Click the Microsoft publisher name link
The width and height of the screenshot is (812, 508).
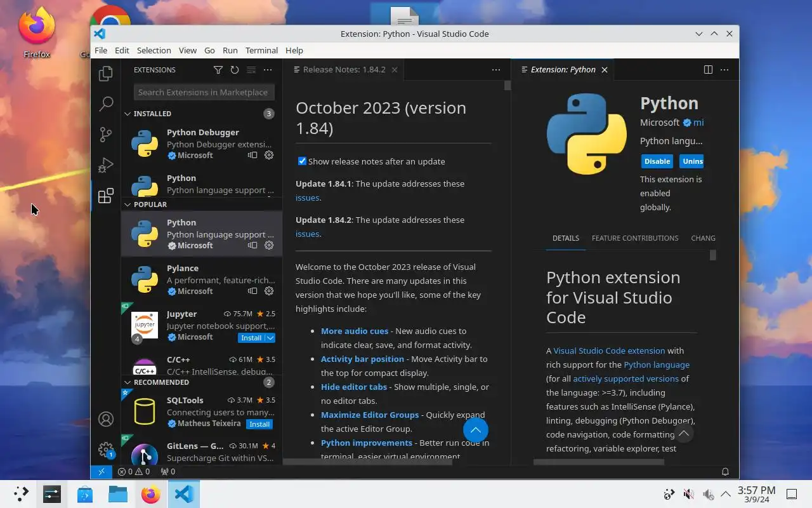tap(660, 123)
